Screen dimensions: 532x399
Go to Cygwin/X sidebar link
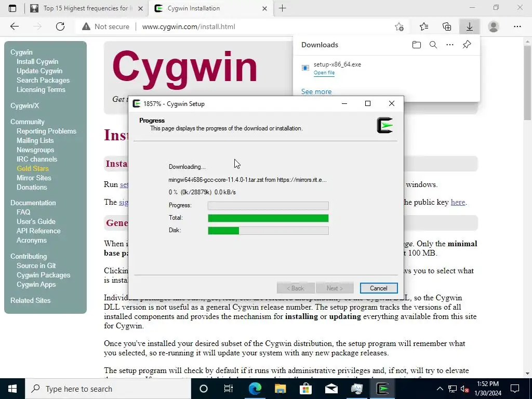coord(25,105)
